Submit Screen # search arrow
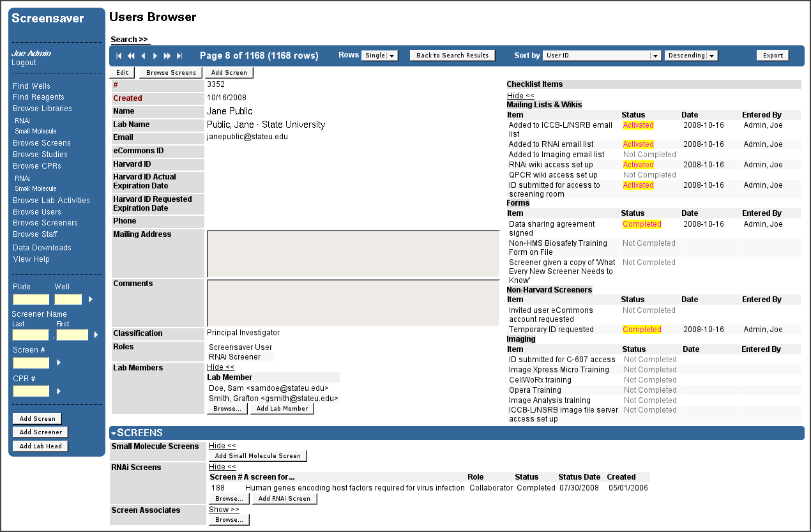The image size is (811, 532). point(58,363)
